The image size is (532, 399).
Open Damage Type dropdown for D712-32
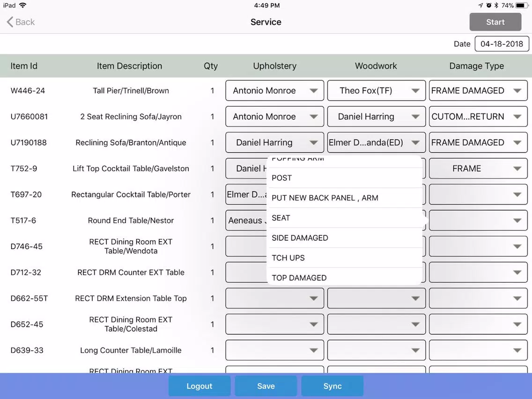(478, 272)
